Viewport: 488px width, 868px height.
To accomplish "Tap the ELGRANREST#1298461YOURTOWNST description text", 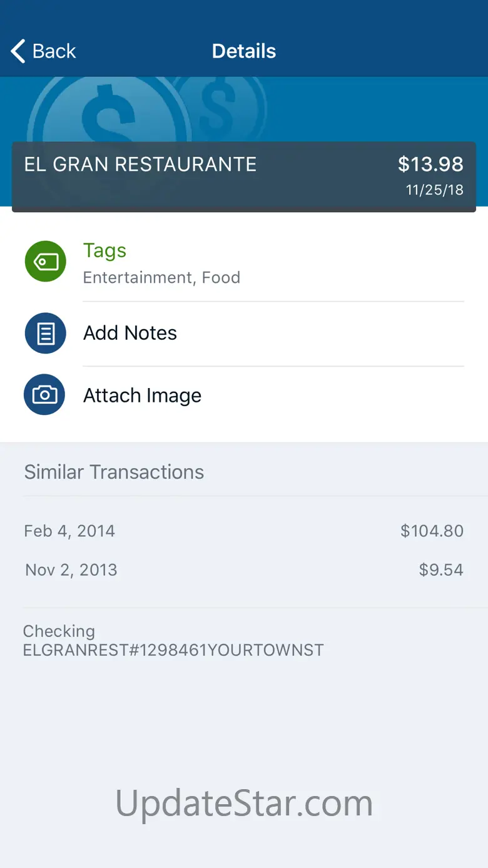I will coord(173,650).
